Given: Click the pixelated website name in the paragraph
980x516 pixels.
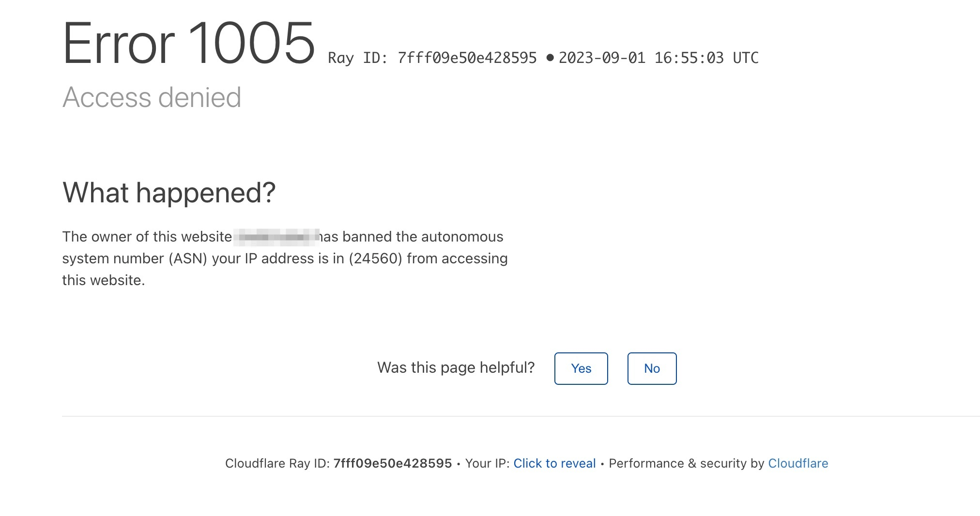Looking at the screenshot, I should coord(275,237).
